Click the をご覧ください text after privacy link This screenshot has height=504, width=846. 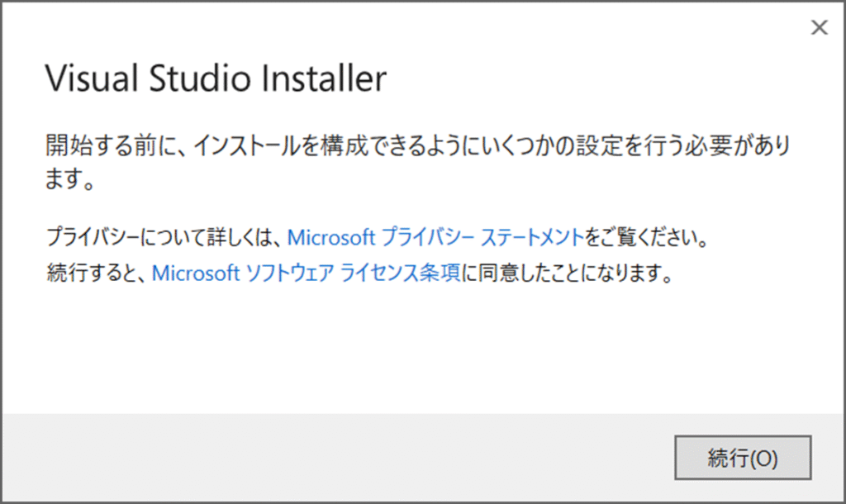[646, 237]
